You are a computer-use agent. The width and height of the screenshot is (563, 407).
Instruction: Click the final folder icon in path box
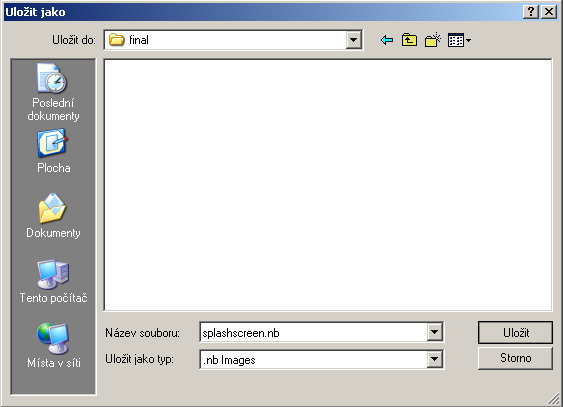click(x=116, y=39)
